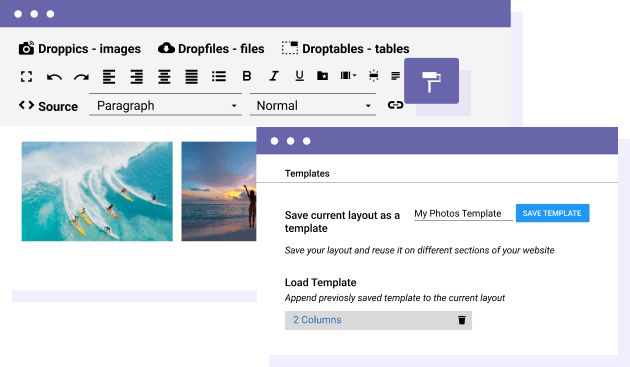Viewport: 630px width, 367px height.
Task: Toggle italic formatting
Action: [274, 76]
